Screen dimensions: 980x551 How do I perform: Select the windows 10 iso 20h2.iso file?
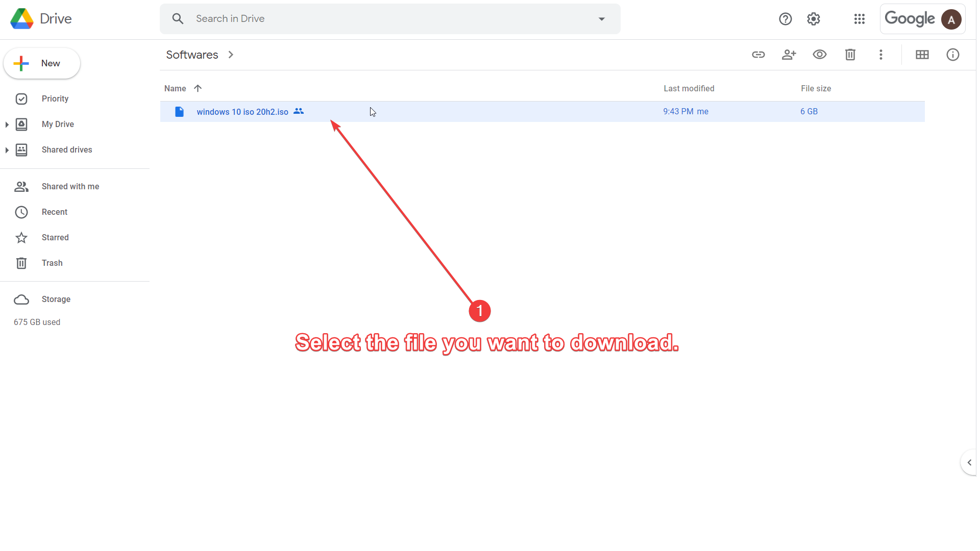(242, 112)
